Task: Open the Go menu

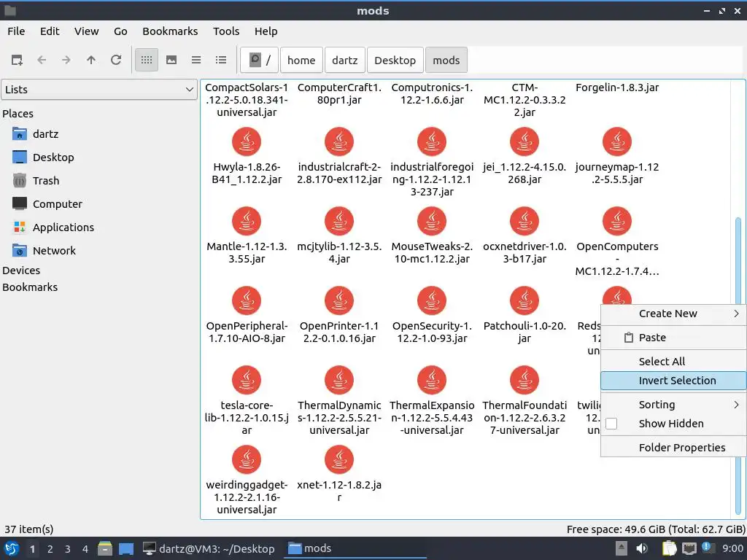Action: pos(120,31)
